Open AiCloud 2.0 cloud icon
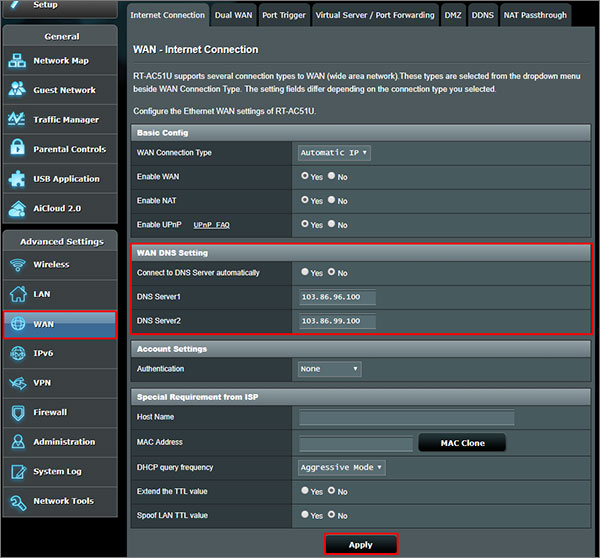This screenshot has width=600, height=558. tap(17, 208)
